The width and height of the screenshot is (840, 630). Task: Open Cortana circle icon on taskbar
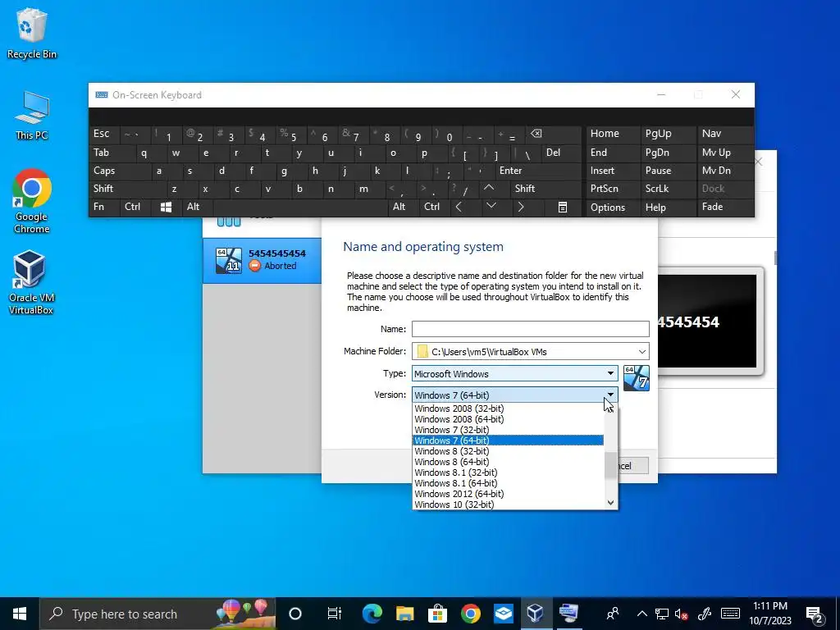click(x=295, y=614)
